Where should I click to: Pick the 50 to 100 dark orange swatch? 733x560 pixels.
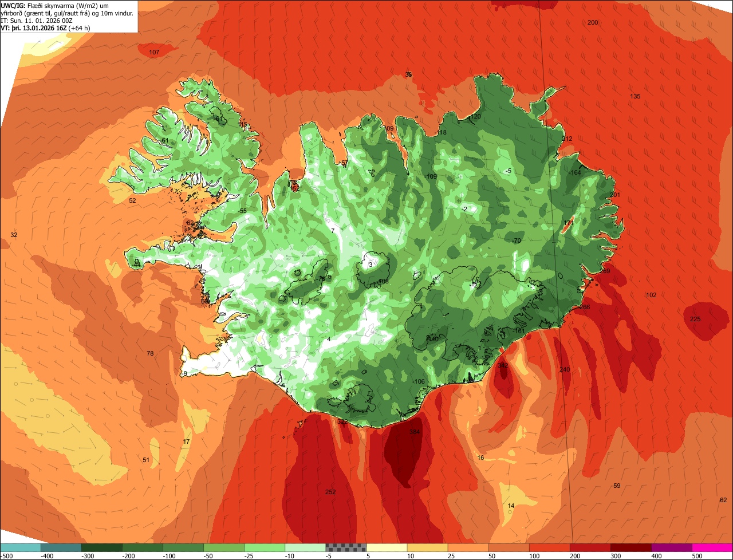[x=509, y=547]
